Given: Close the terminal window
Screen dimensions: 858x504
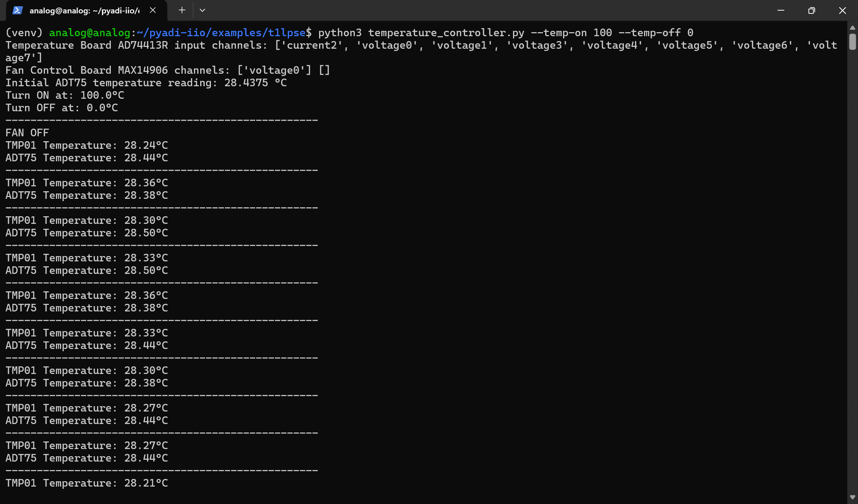Looking at the screenshot, I should (x=842, y=10).
